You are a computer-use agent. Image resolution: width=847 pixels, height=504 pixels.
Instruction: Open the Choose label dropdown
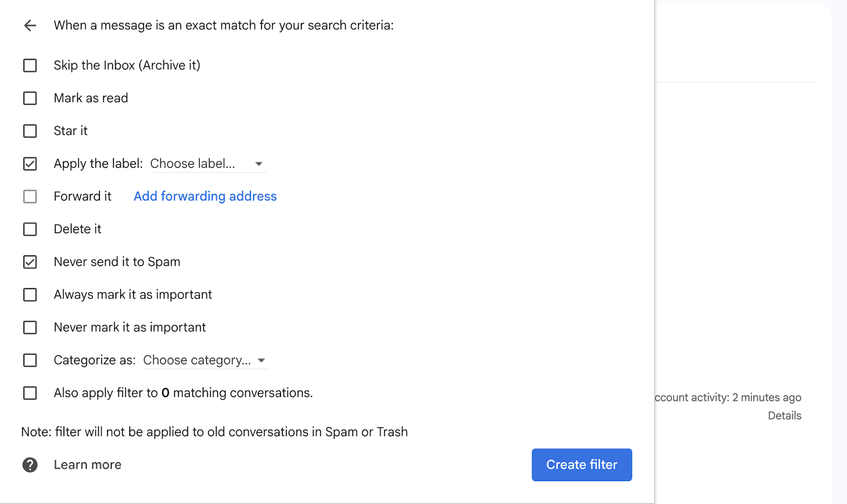tap(199, 164)
